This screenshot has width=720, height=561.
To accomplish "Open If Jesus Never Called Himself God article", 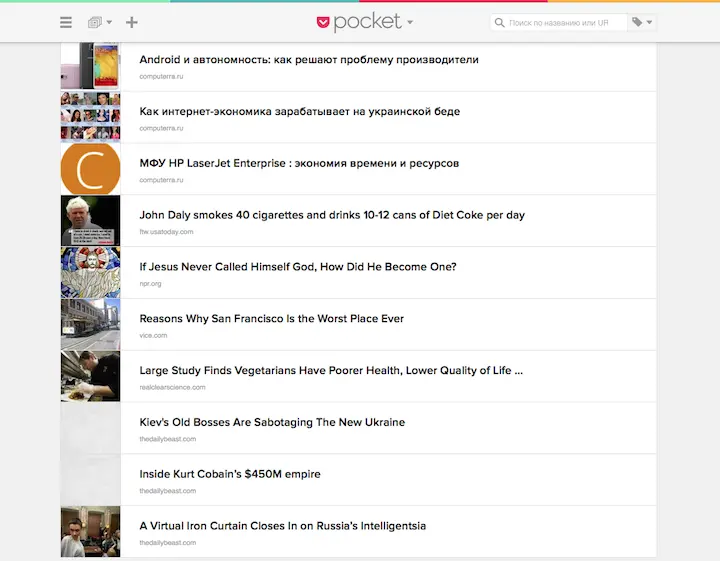I will pyautogui.click(x=297, y=267).
